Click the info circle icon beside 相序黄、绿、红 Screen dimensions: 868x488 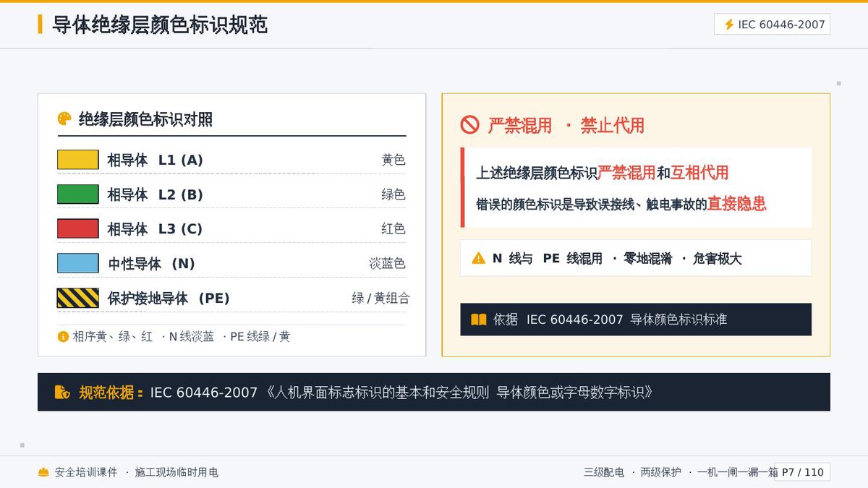63,336
